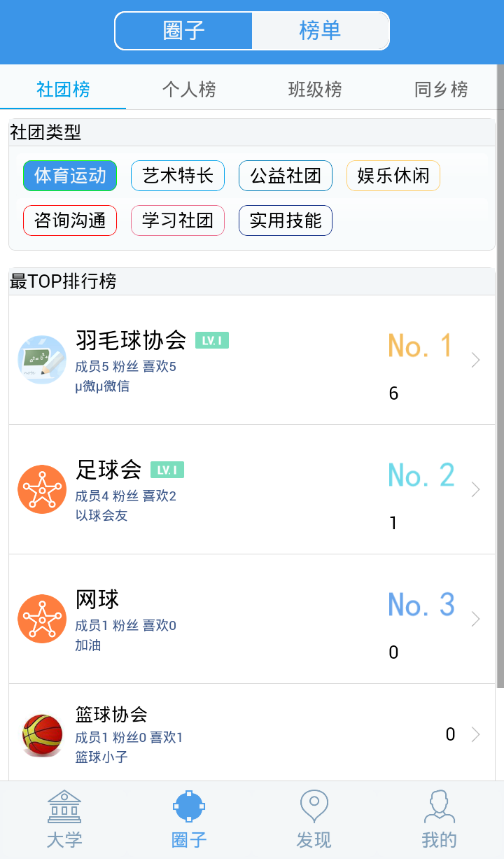504x861 pixels.
Task: Open the 发现 location pin icon
Action: coord(314,806)
